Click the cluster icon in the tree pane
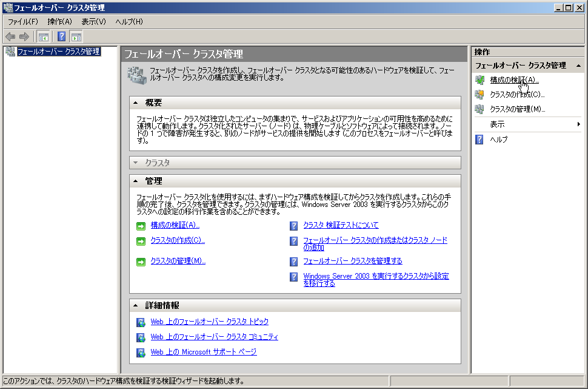The image size is (588, 389). point(10,52)
